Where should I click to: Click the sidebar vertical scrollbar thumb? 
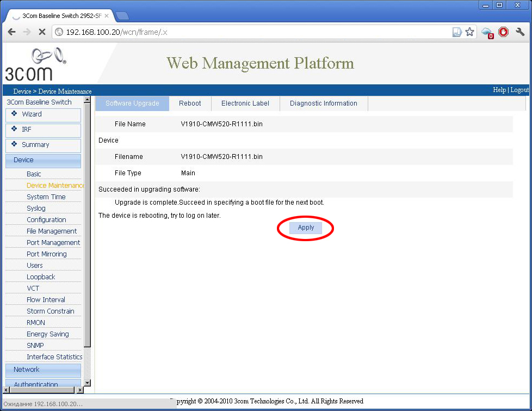87,225
